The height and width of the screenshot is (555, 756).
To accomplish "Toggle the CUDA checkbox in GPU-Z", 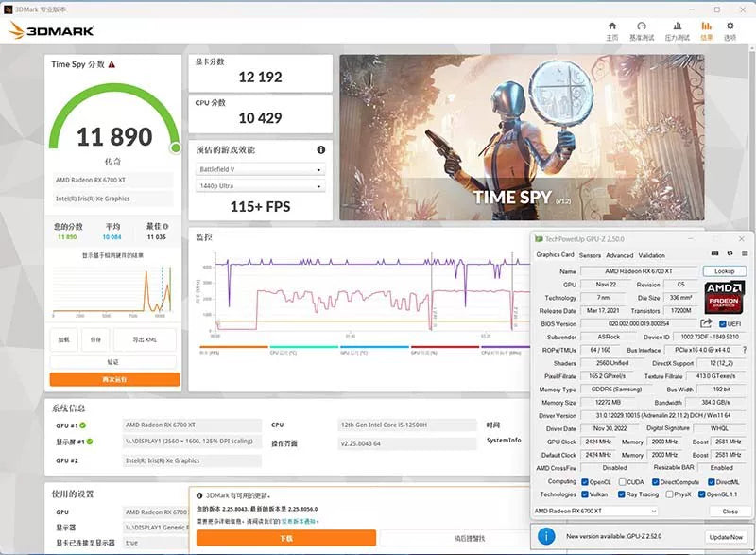I will tap(622, 481).
